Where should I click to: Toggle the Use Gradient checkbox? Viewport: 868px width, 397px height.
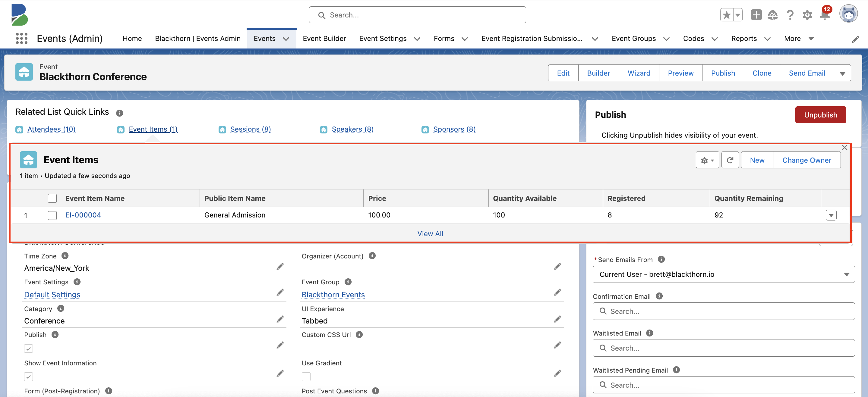(x=306, y=377)
